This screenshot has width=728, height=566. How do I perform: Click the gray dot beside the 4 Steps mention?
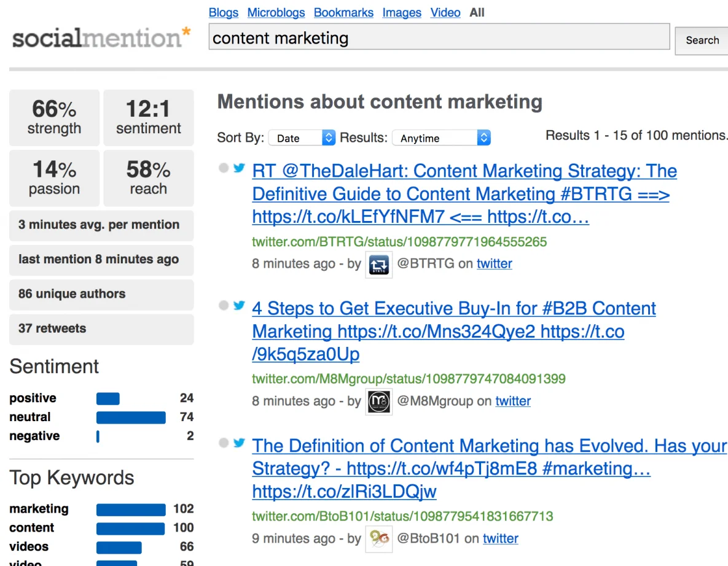pyautogui.click(x=224, y=305)
